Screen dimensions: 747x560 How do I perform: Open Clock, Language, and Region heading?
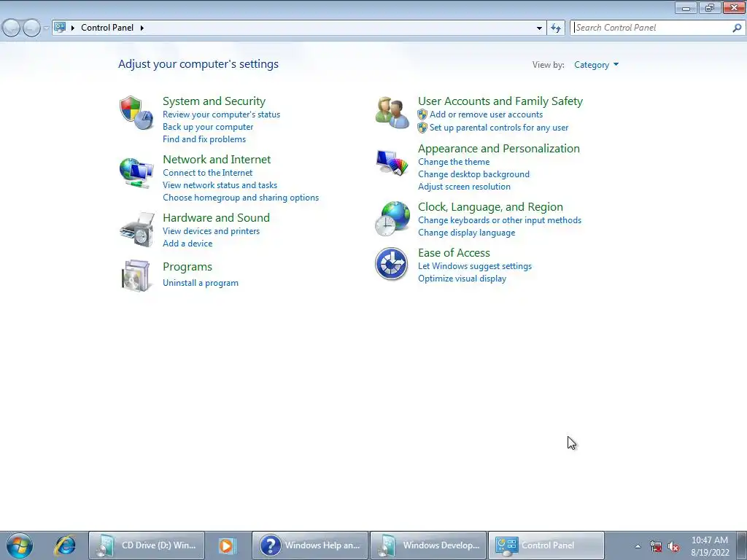pos(490,206)
